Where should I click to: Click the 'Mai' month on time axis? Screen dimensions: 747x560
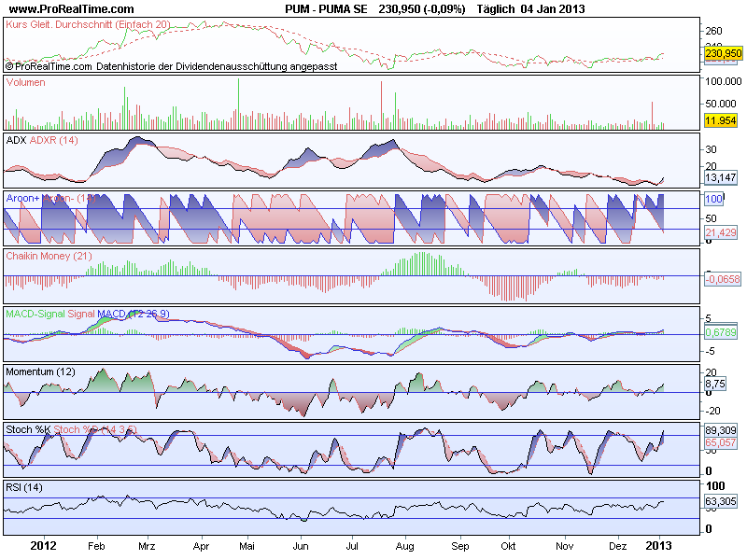[x=247, y=546]
